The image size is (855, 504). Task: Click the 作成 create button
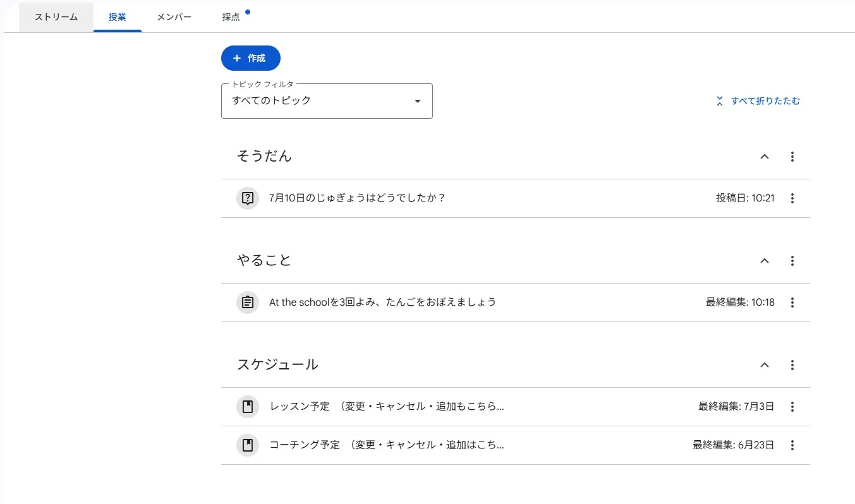click(x=251, y=58)
